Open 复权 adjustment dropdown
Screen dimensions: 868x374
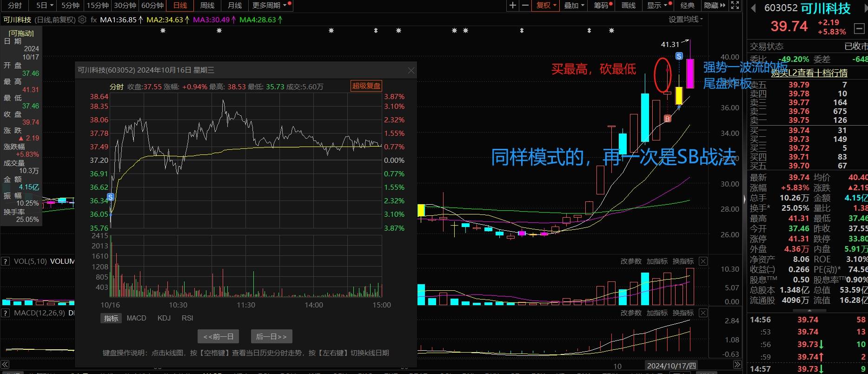546,6
